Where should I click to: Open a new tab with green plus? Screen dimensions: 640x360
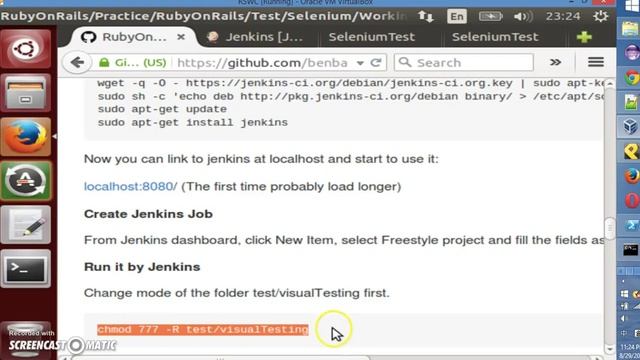tap(584, 37)
